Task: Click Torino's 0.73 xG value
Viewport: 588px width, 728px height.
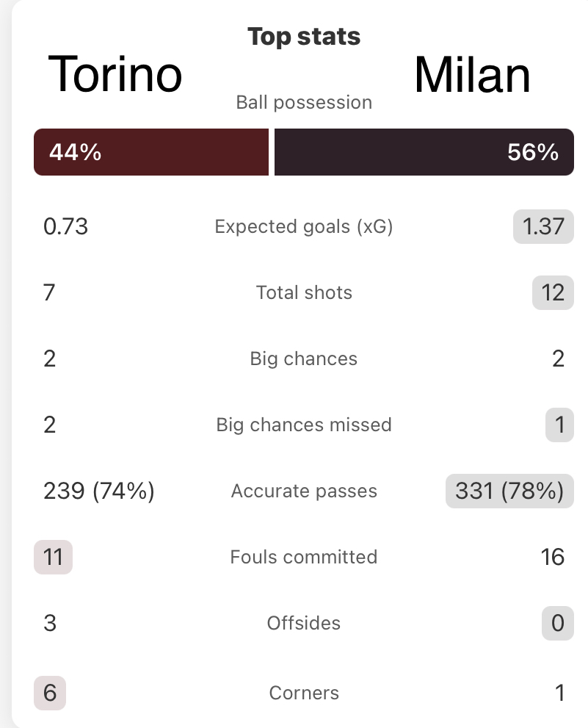Action: [65, 226]
